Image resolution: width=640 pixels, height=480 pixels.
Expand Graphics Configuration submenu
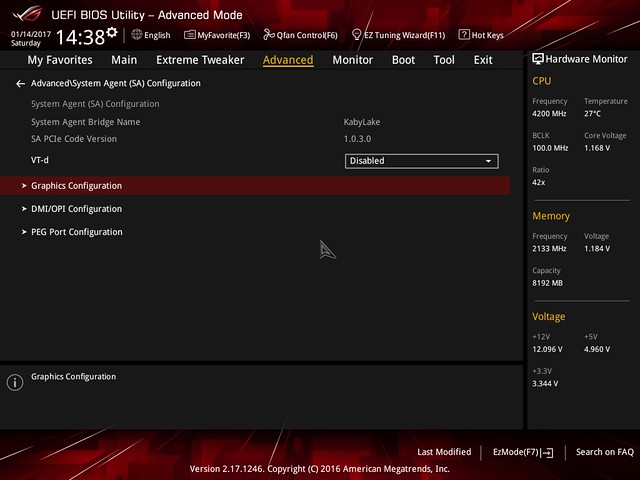click(76, 186)
